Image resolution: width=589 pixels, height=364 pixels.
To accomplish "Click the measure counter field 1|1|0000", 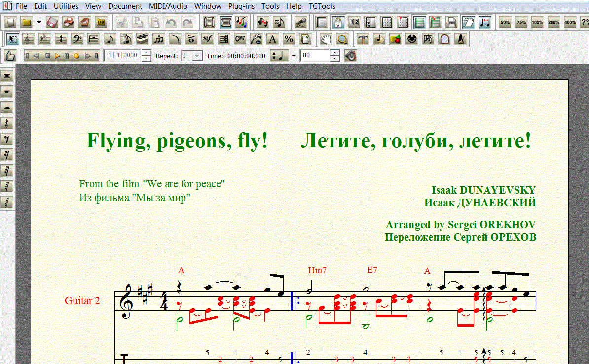I will (123, 56).
